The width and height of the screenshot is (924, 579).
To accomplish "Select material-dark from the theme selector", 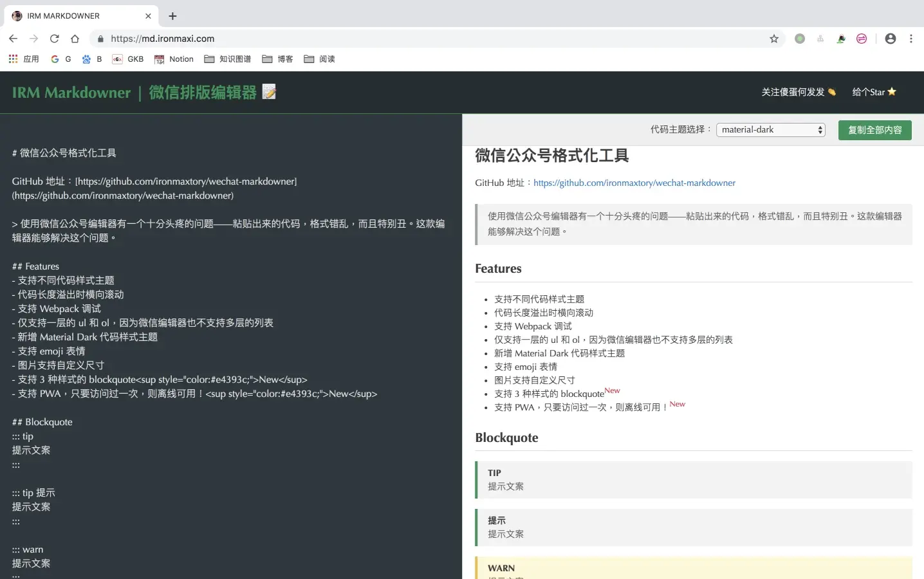I will click(x=770, y=129).
